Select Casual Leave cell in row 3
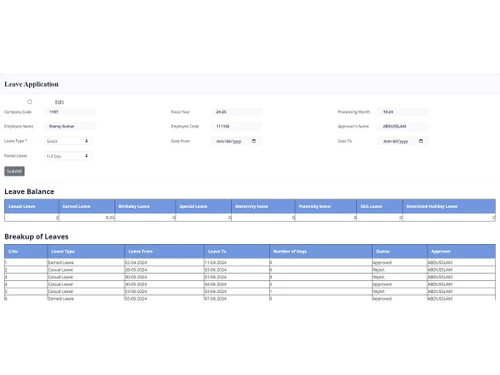The width and height of the screenshot is (500, 375). [86, 277]
